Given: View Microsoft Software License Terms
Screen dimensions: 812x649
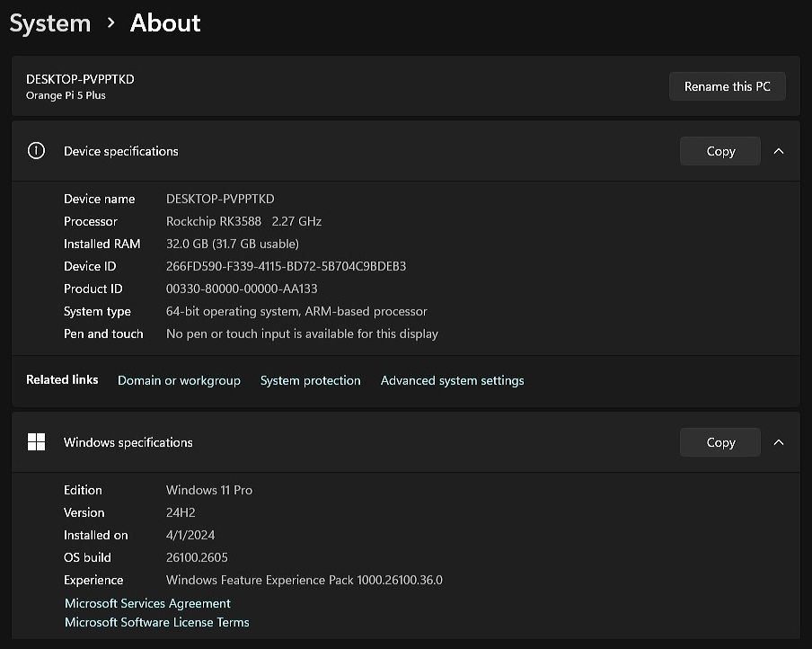Looking at the screenshot, I should [x=157, y=622].
